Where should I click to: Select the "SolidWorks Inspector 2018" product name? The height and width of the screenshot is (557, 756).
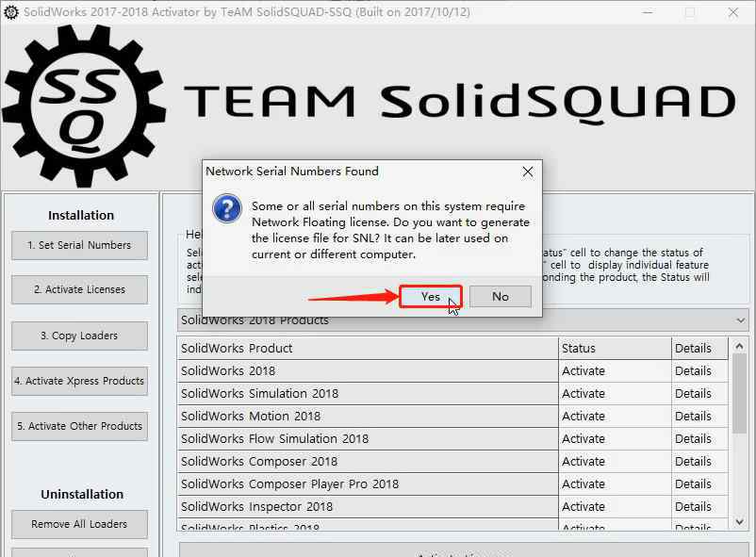(368, 507)
